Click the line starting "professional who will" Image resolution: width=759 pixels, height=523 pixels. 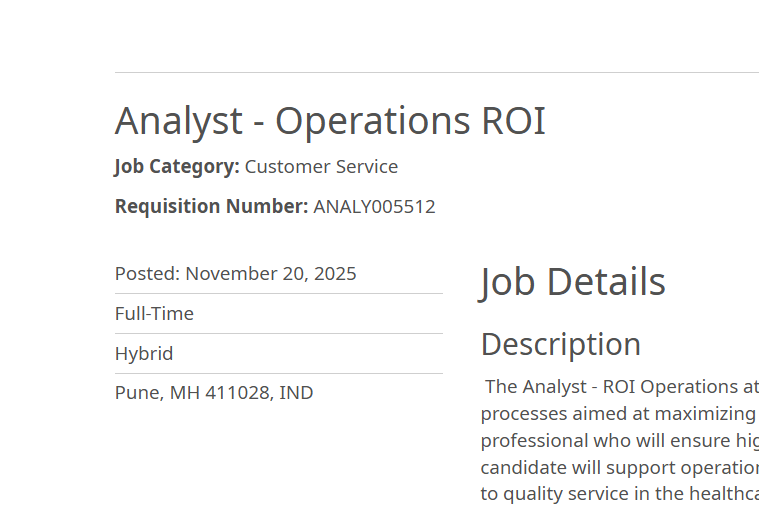(618, 440)
